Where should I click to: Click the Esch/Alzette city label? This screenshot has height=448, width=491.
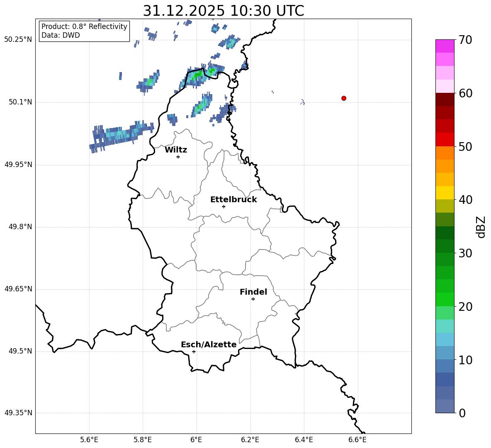pos(209,344)
